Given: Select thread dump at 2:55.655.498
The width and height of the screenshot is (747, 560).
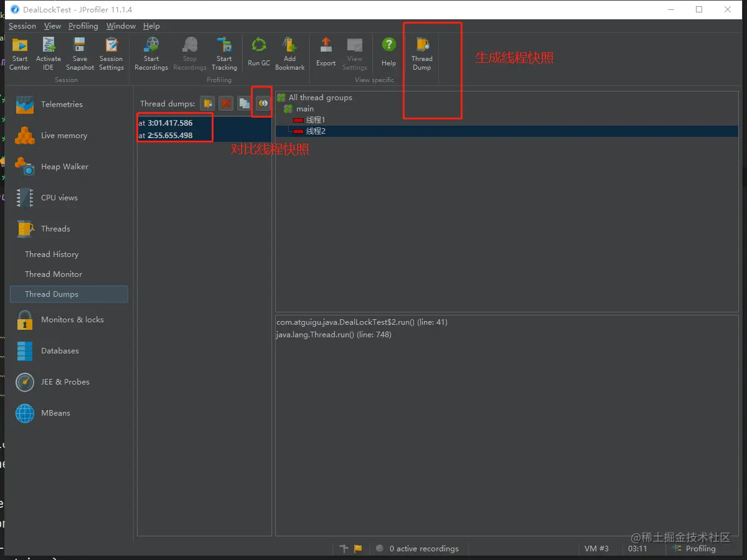Looking at the screenshot, I should coord(204,136).
